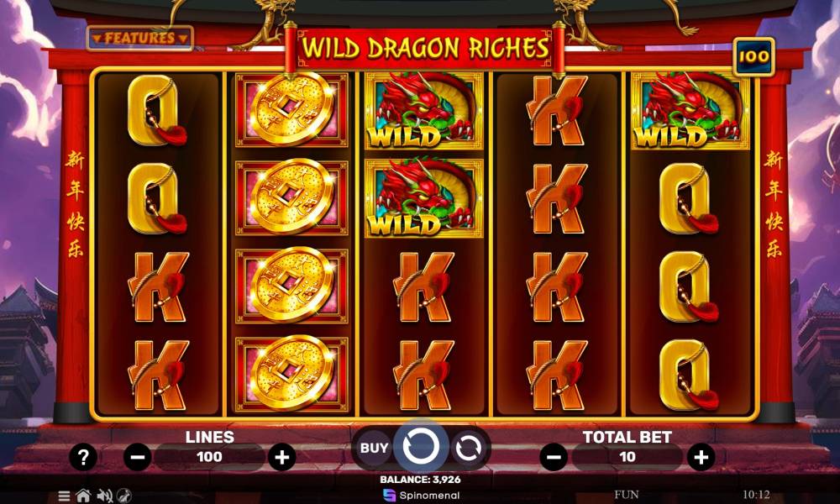Expand the Features dropdown
Image resolution: width=840 pixels, height=504 pixels.
139,38
